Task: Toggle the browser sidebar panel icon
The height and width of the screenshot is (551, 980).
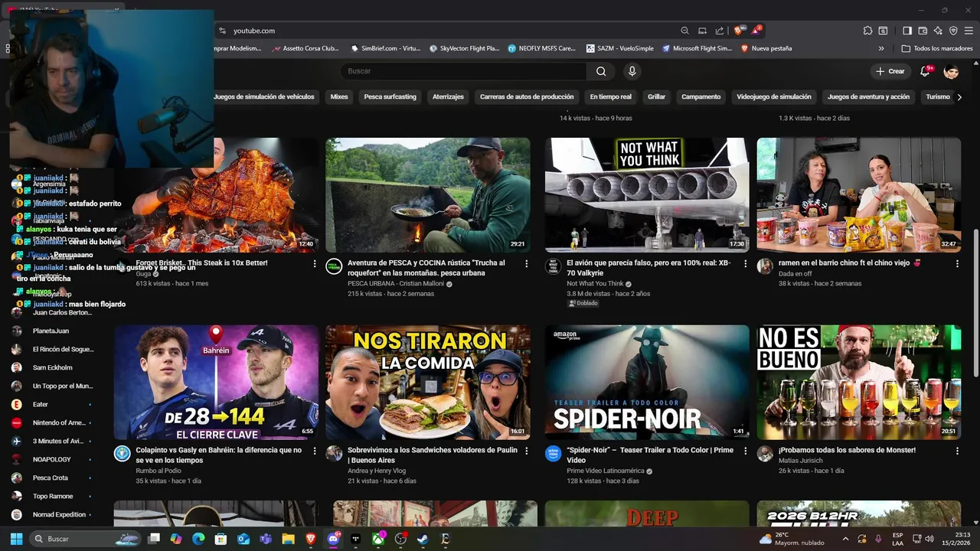Action: (906, 31)
